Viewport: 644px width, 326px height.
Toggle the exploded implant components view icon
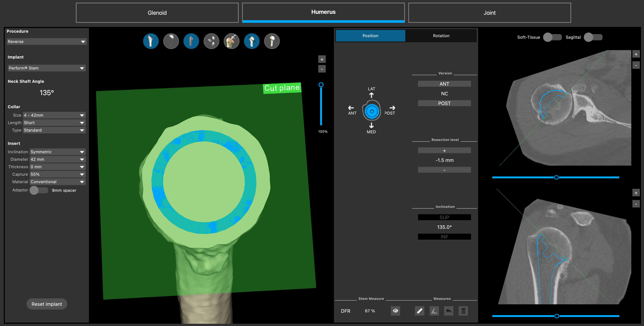211,41
